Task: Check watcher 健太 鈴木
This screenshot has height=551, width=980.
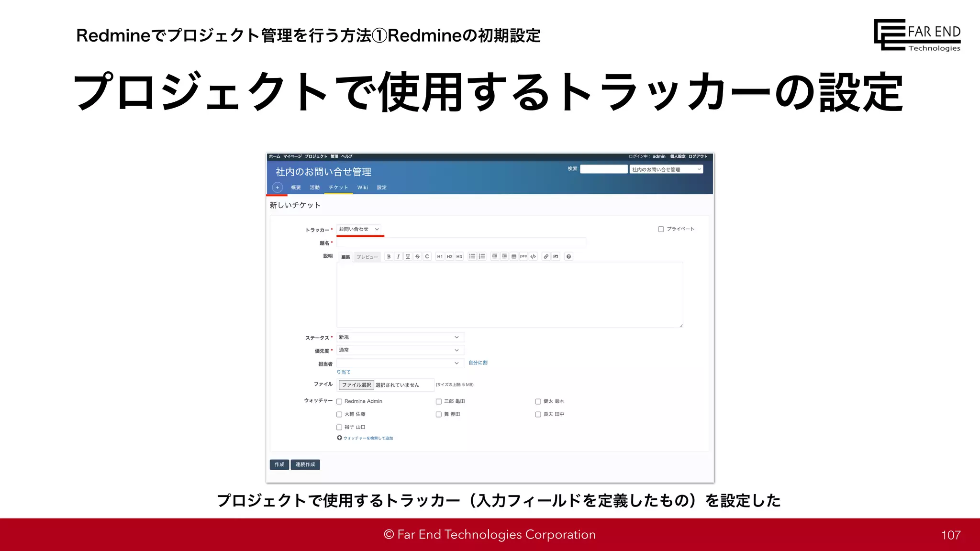Action: tap(538, 401)
